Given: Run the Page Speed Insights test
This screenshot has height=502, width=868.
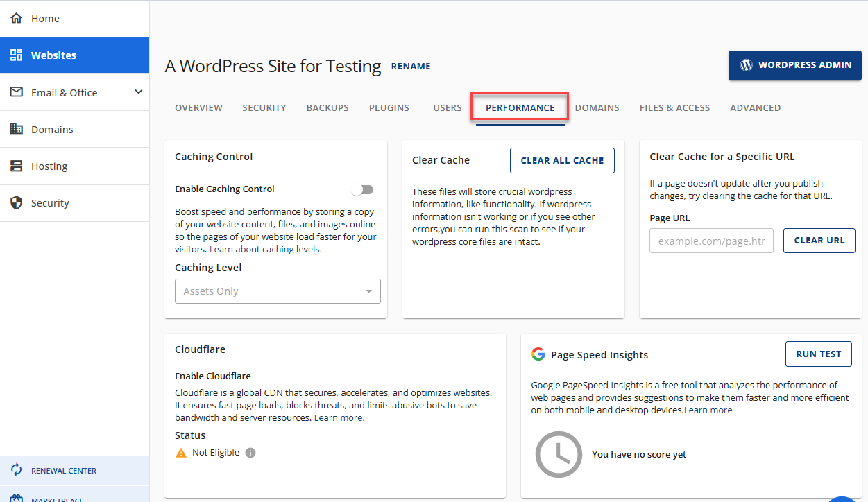Looking at the screenshot, I should click(819, 354).
